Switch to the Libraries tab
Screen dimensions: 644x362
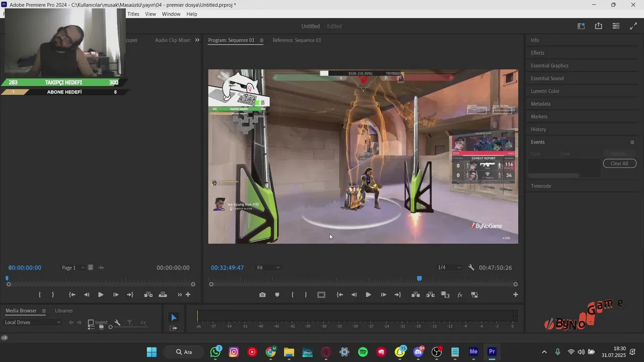(x=64, y=311)
